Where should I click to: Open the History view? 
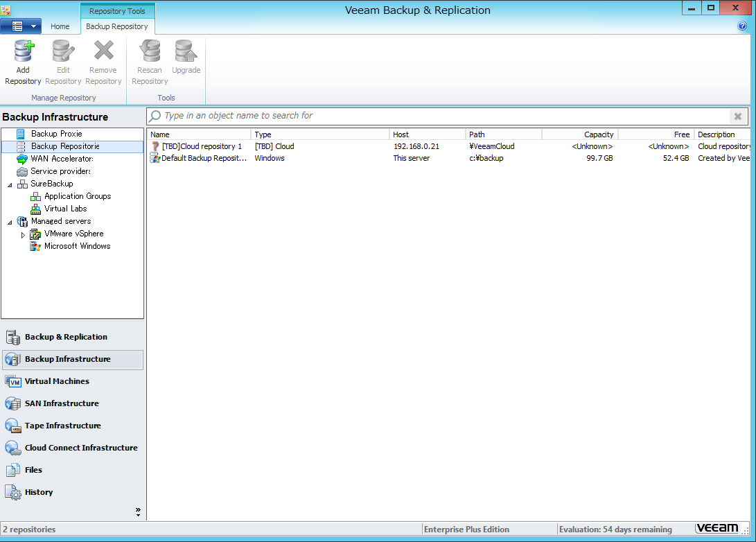click(x=73, y=492)
